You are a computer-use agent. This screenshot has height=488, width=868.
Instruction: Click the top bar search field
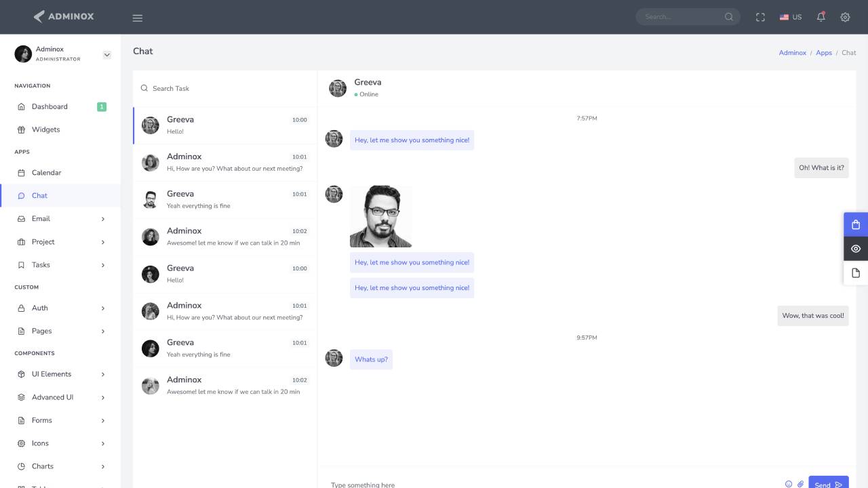680,17
